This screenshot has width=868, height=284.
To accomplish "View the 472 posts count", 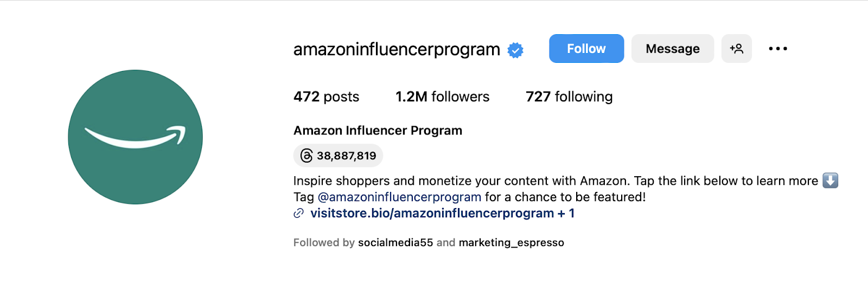I will (326, 96).
